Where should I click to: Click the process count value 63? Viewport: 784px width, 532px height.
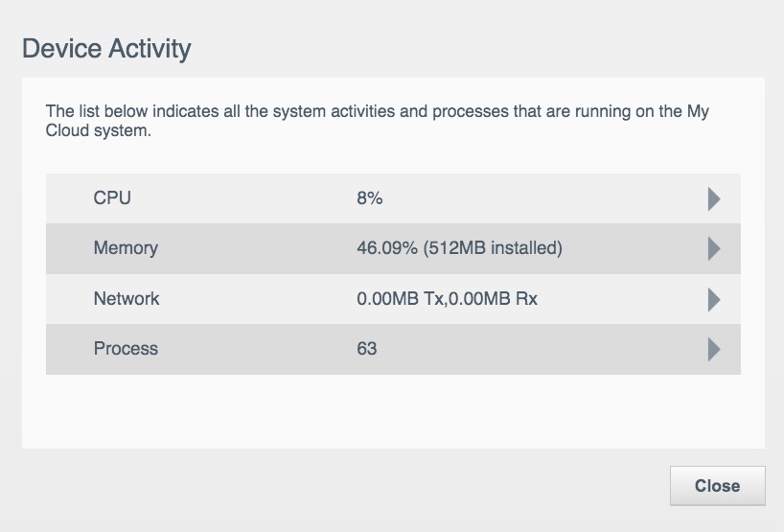[367, 349]
